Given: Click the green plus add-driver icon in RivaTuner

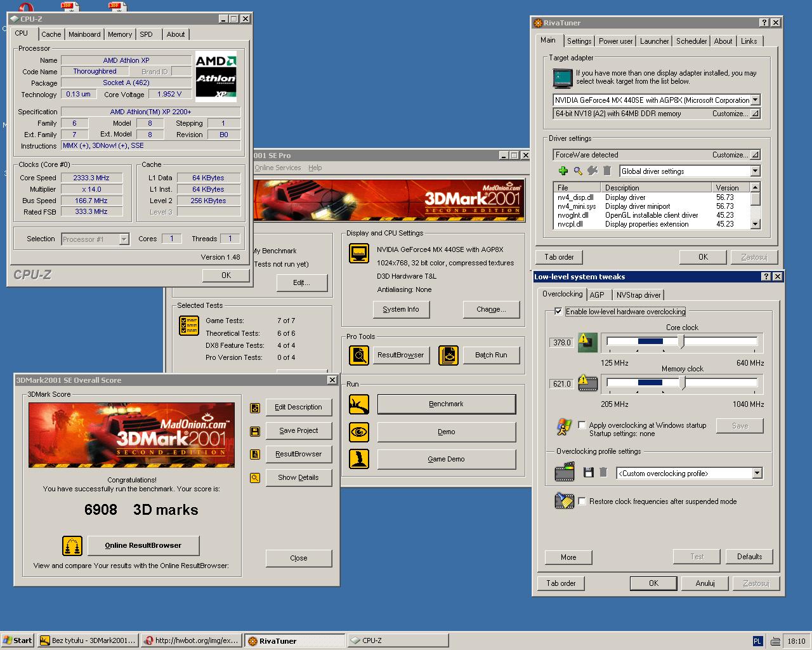Looking at the screenshot, I should coord(563,171).
